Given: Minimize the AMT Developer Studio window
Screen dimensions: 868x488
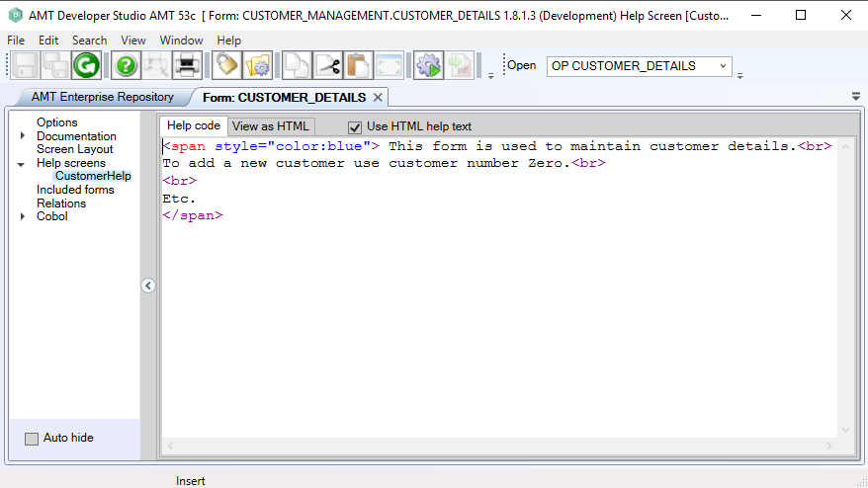Looking at the screenshot, I should click(x=756, y=16).
